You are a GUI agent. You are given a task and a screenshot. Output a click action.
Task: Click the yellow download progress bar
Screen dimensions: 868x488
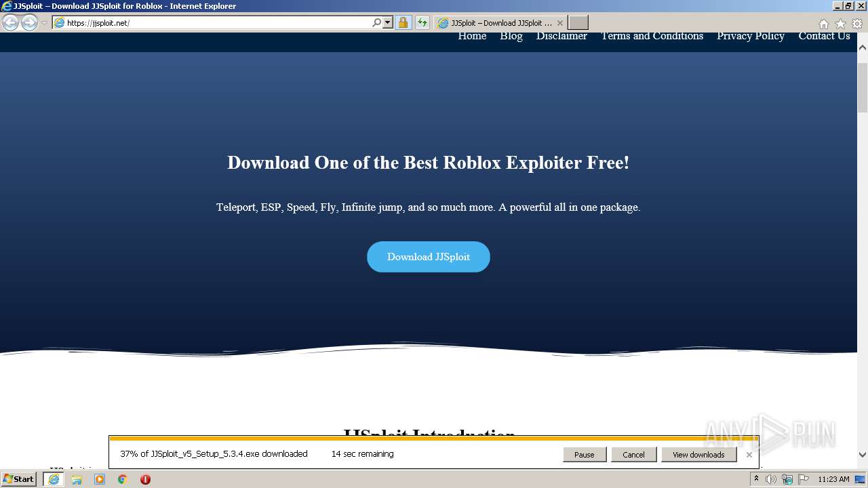coord(434,439)
